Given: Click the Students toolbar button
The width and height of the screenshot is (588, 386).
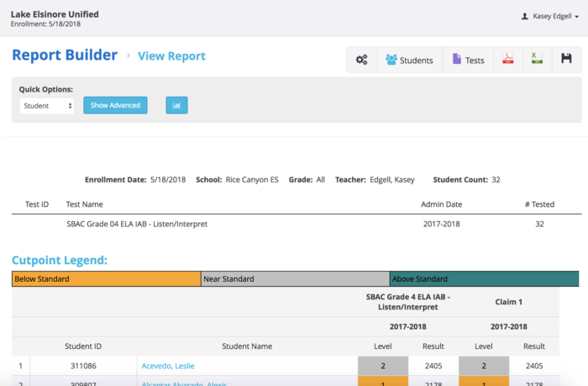Looking at the screenshot, I should pyautogui.click(x=409, y=60).
